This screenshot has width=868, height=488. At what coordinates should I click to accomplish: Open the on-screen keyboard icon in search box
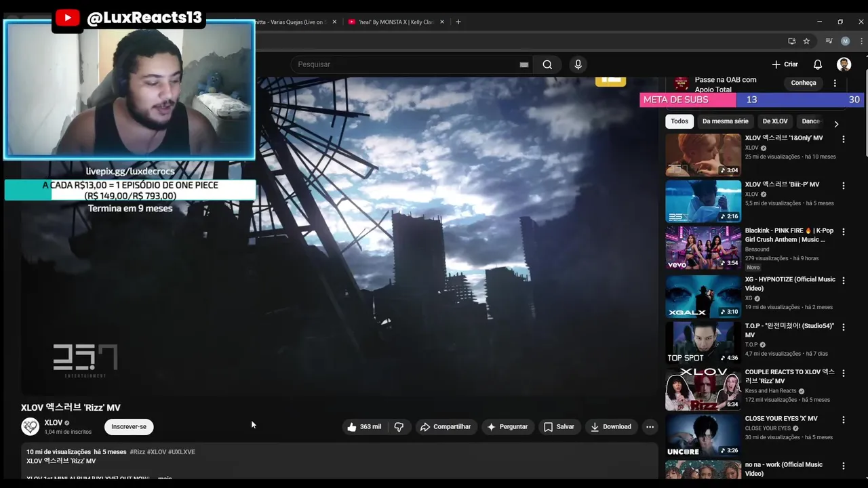[524, 64]
